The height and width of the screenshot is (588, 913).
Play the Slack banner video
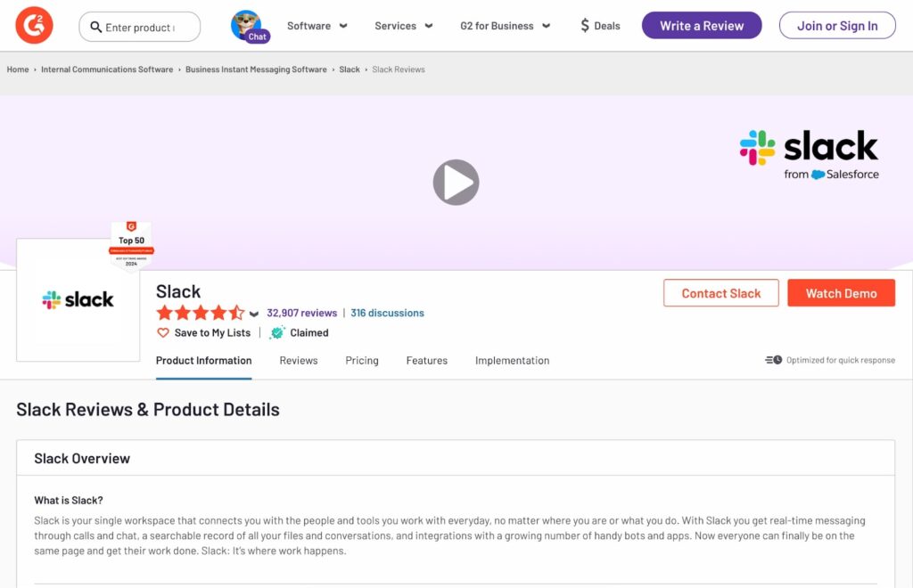pyautogui.click(x=456, y=182)
